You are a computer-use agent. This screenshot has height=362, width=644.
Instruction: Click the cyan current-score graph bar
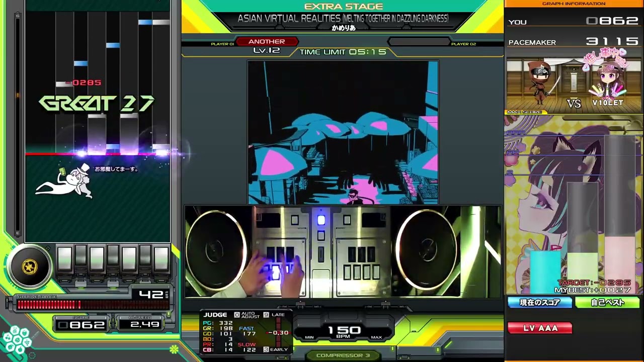[544, 272]
